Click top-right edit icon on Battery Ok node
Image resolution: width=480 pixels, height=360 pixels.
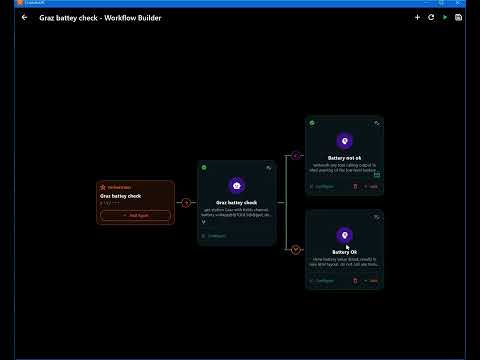(377, 218)
